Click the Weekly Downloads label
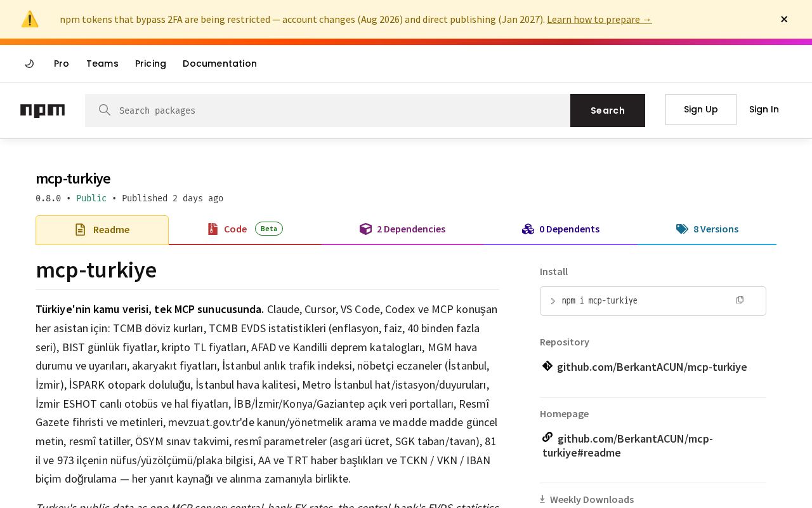Image resolution: width=812 pixels, height=508 pixels. click(592, 500)
